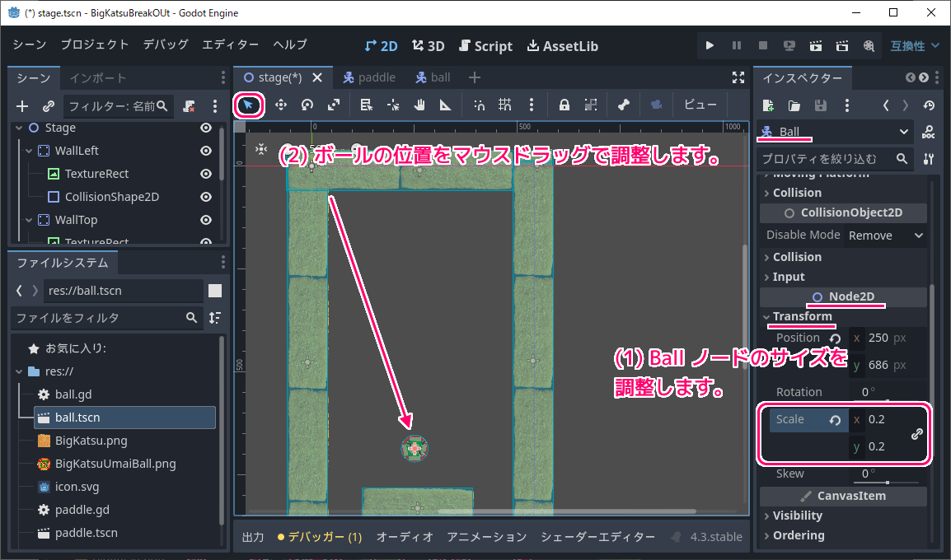Instantiate child scene with link icon
This screenshot has height=560, width=951.
[49, 106]
